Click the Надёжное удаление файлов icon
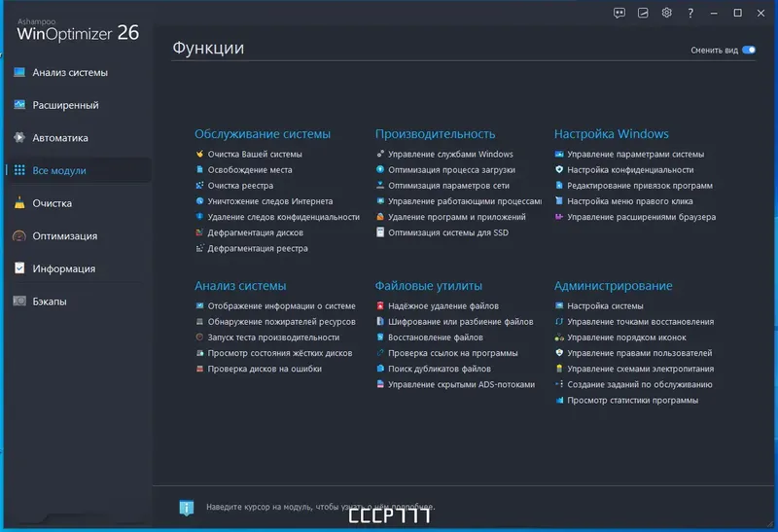 pos(380,305)
